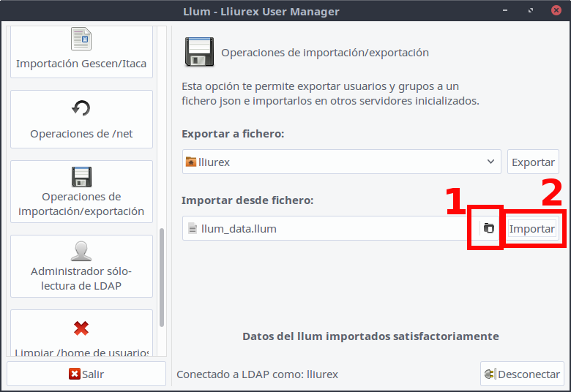The width and height of the screenshot is (571, 392).
Task: Click the Importación Gescen/Itaca document icon
Action: tap(81, 38)
